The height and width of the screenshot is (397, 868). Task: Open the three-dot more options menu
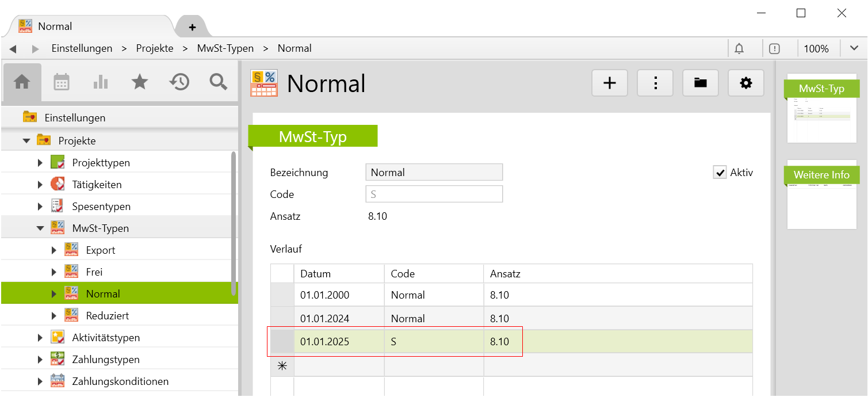[655, 83]
